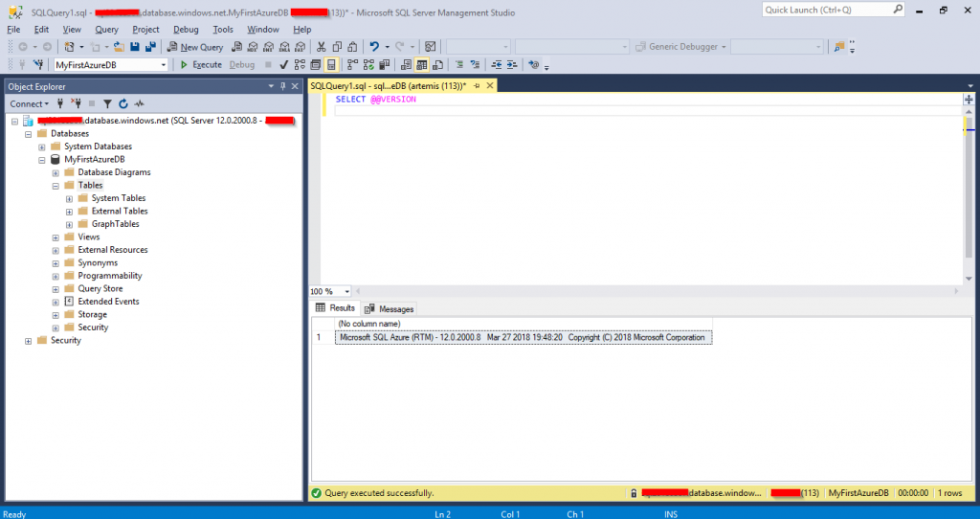Click the Analysis Services DAX Query icon

[300, 47]
